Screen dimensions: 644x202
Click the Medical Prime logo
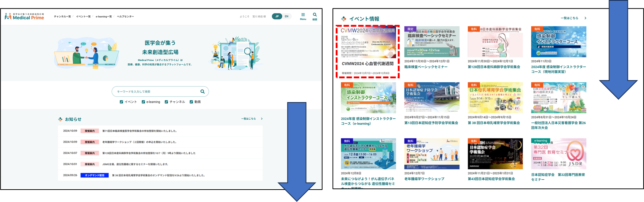pos(24,16)
